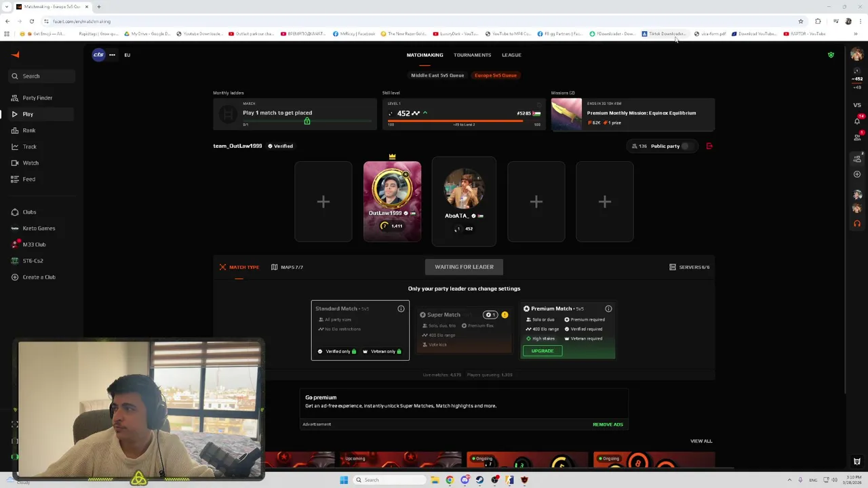This screenshot has width=868, height=488.
Task: Open the Premium Monthly Mission card
Action: pos(633,114)
